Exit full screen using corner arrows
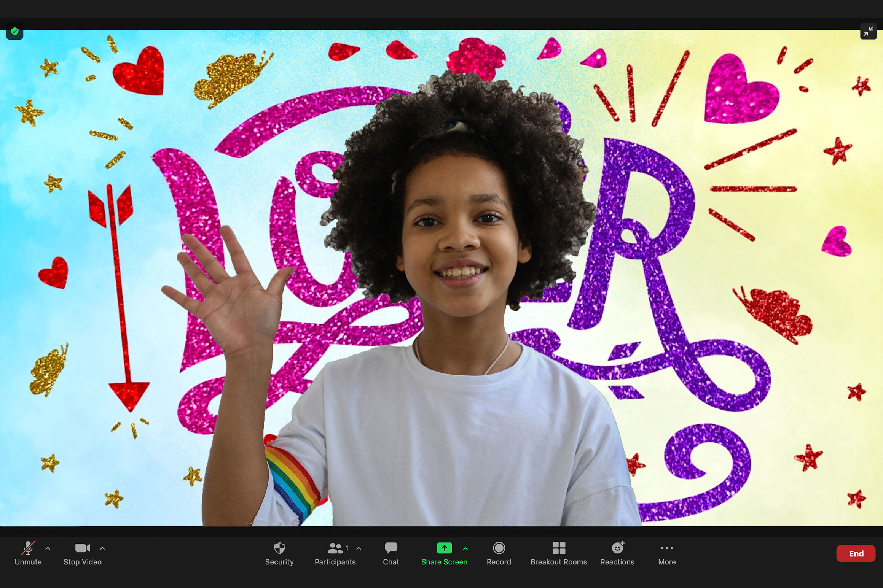Screen dimensions: 883x588 [x=868, y=32]
